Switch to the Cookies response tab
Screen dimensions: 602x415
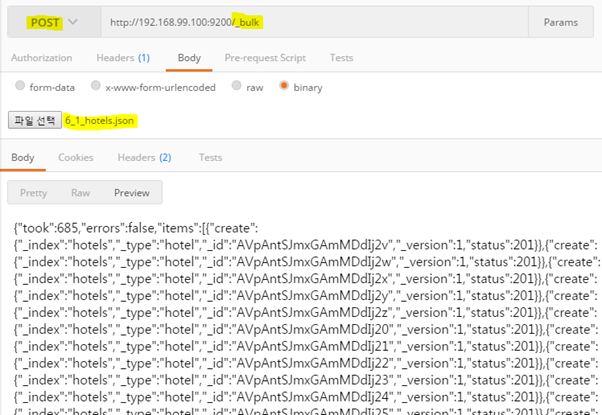(76, 157)
